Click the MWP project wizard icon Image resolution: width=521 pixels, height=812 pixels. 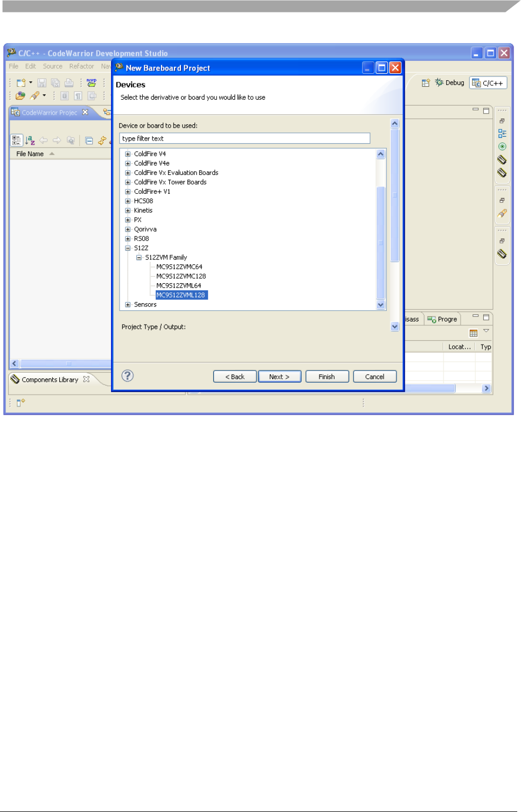pyautogui.click(x=92, y=83)
